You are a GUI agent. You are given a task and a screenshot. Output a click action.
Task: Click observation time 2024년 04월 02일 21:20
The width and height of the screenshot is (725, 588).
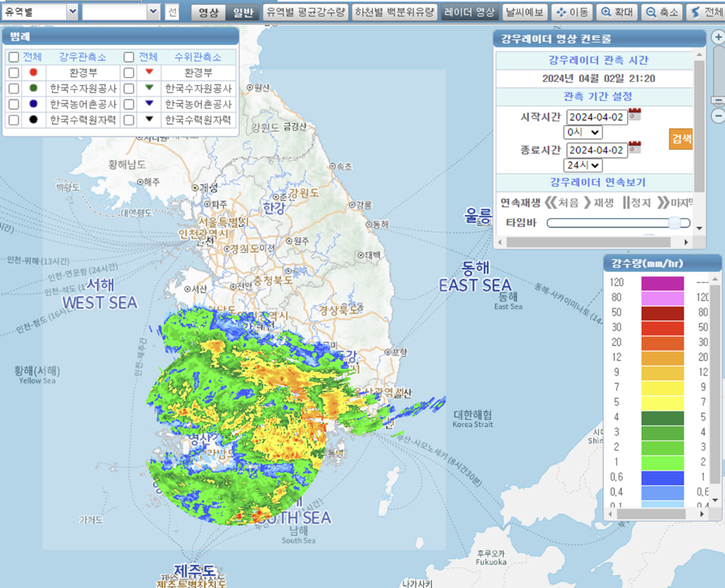598,78
